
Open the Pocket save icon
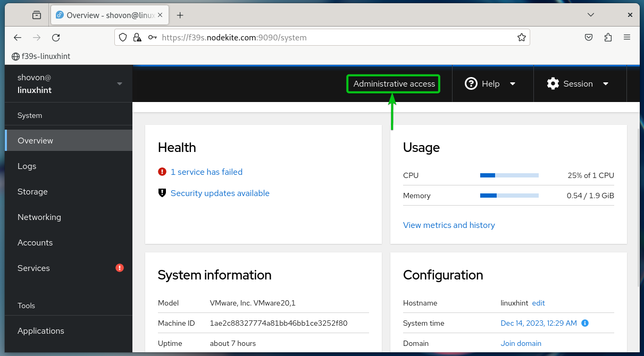point(589,38)
